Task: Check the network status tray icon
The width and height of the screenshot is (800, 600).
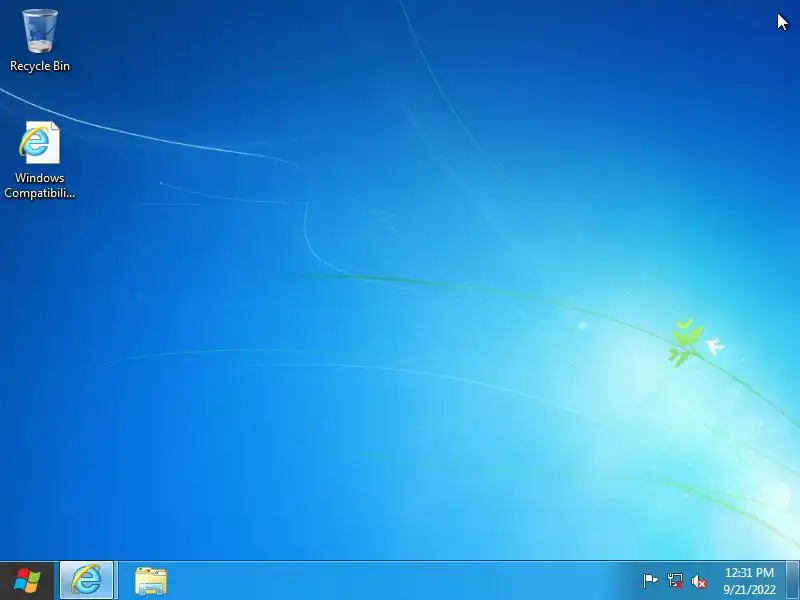Action: [674, 581]
